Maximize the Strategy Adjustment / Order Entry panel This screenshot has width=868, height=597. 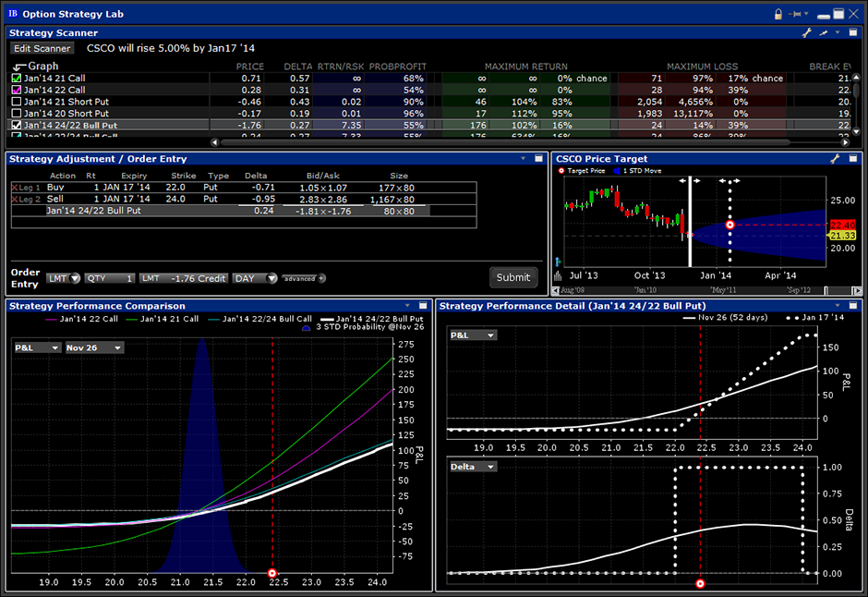pyautogui.click(x=538, y=158)
